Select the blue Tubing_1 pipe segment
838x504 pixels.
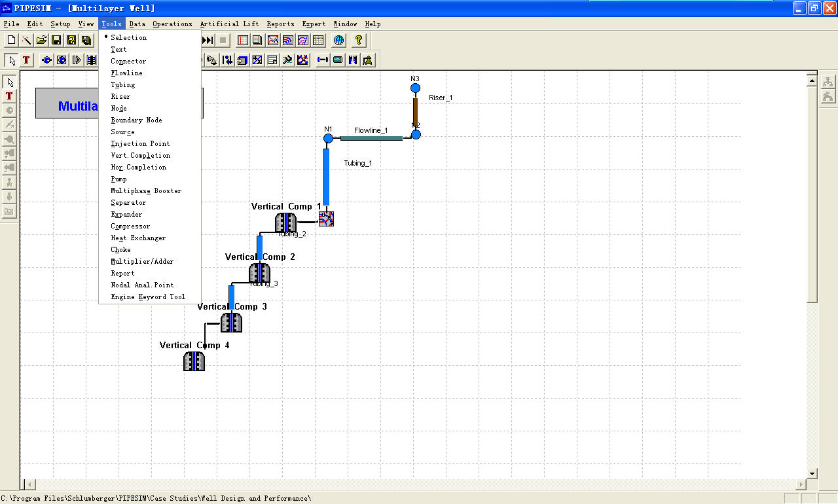click(326, 177)
